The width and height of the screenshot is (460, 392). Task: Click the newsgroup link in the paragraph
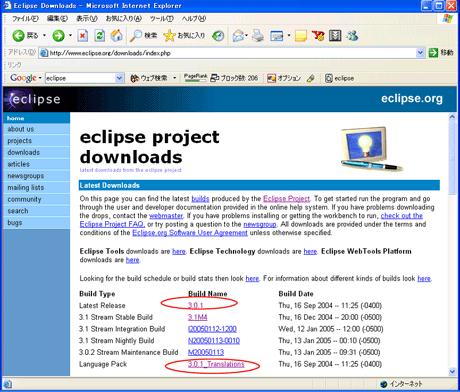point(260,224)
